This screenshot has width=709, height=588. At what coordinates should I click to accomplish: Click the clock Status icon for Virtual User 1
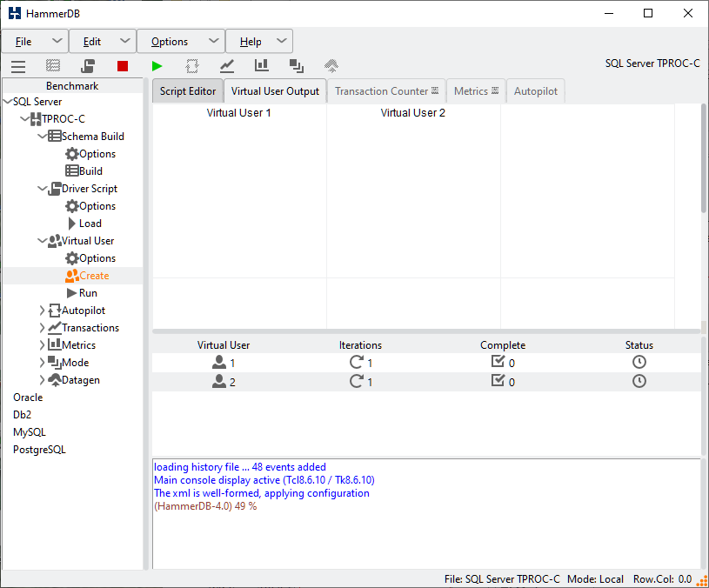pyautogui.click(x=639, y=363)
